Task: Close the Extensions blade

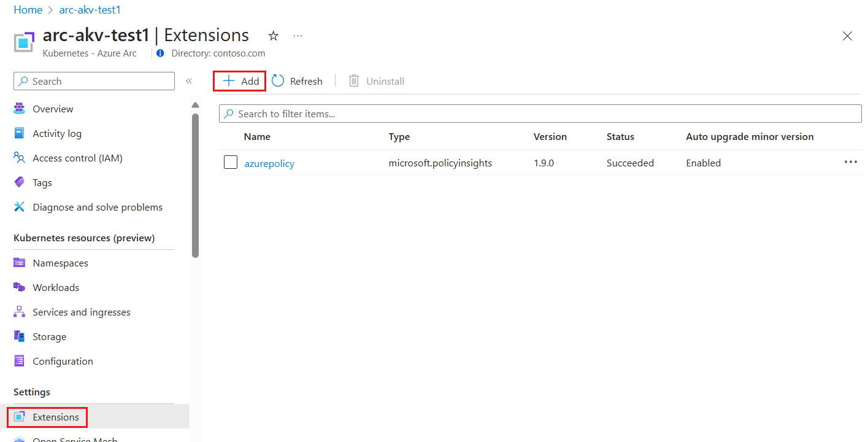Action: click(x=847, y=36)
